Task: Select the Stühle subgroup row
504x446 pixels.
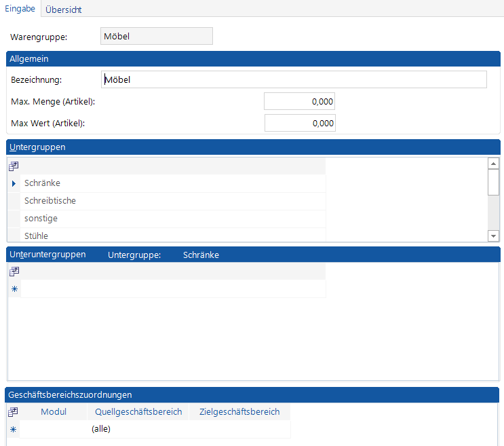Action: (173, 236)
